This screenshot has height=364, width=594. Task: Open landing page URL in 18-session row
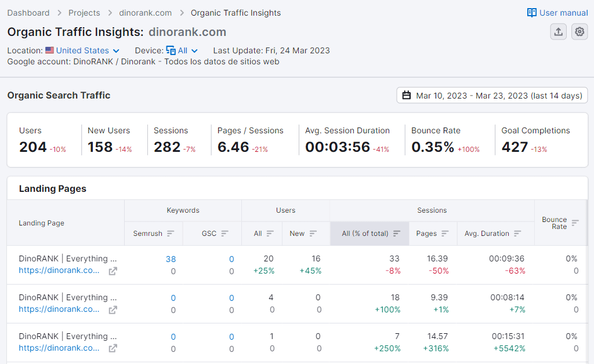pyautogui.click(x=59, y=309)
